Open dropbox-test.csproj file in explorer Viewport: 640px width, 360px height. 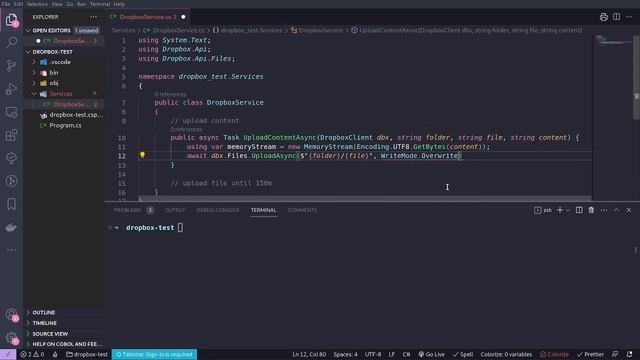click(x=76, y=115)
